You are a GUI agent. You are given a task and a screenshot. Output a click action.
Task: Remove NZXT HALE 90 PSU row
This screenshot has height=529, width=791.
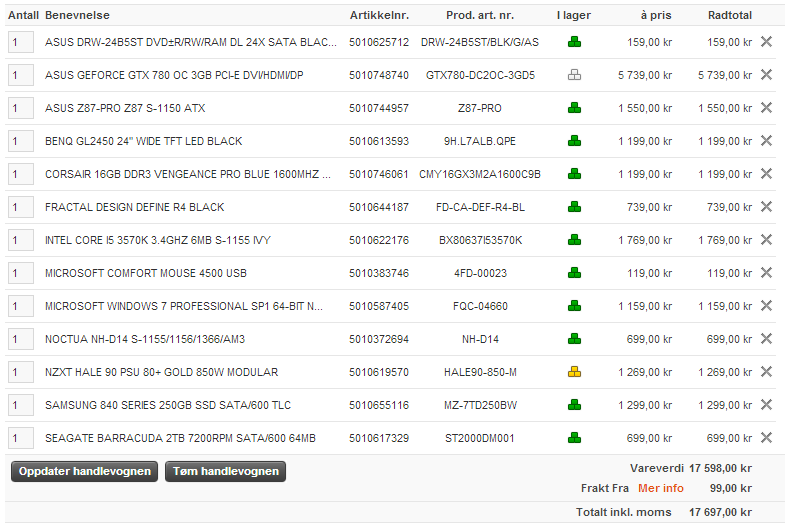(x=766, y=372)
